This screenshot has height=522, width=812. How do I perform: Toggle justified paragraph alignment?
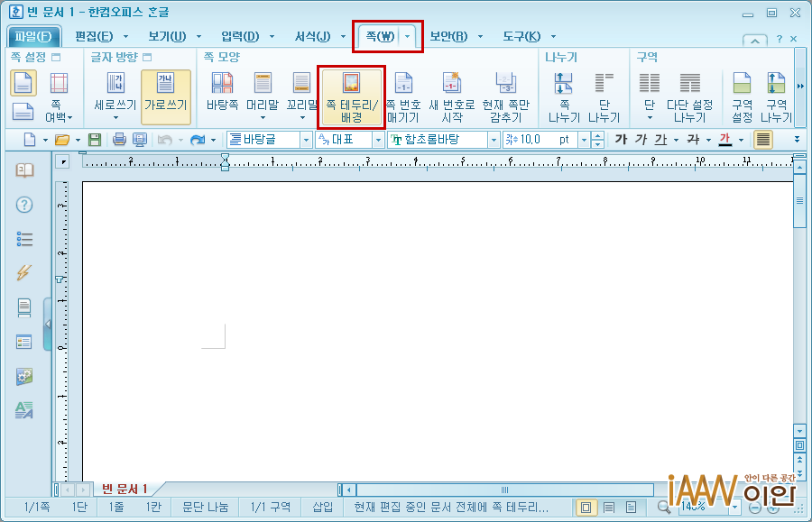(762, 140)
